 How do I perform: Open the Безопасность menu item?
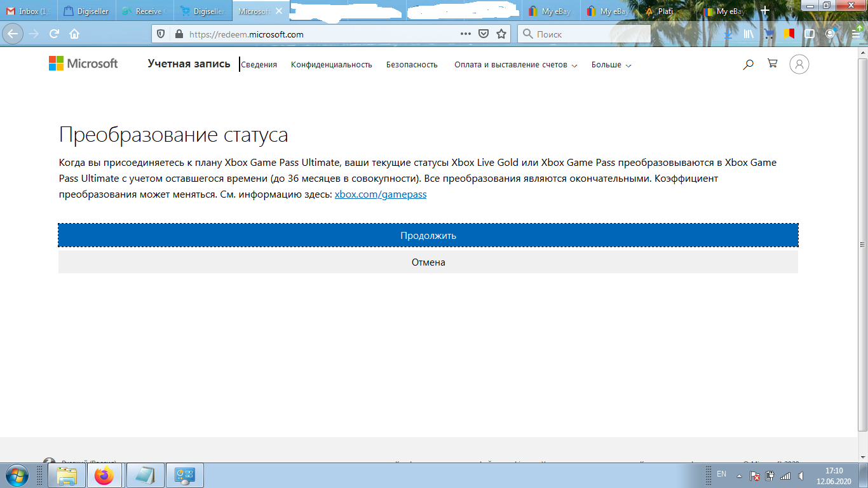point(412,64)
